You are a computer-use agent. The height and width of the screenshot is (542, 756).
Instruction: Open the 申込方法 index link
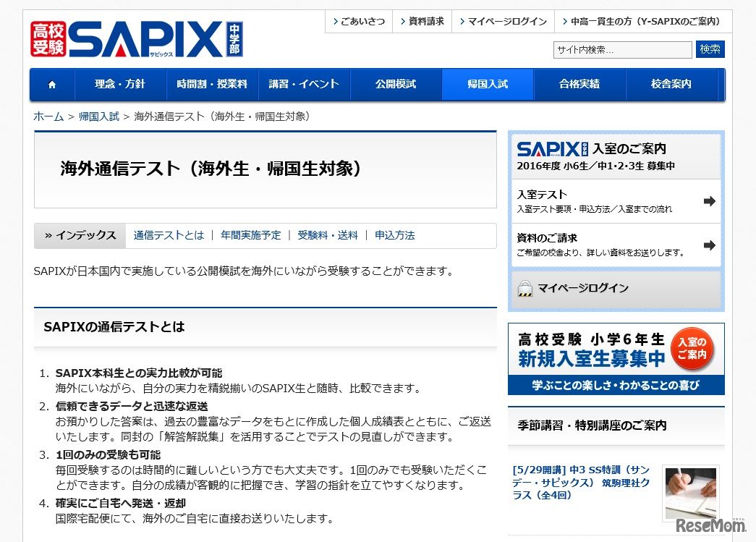(x=394, y=235)
